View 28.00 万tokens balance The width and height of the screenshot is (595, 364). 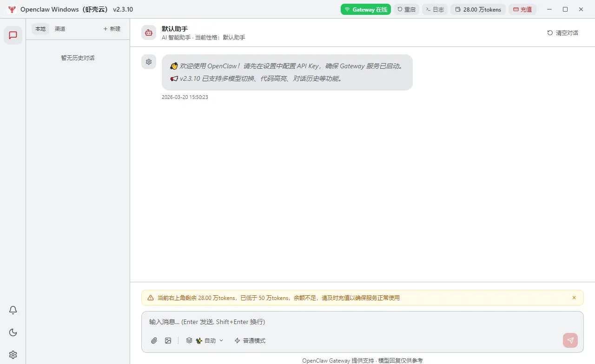click(x=478, y=9)
